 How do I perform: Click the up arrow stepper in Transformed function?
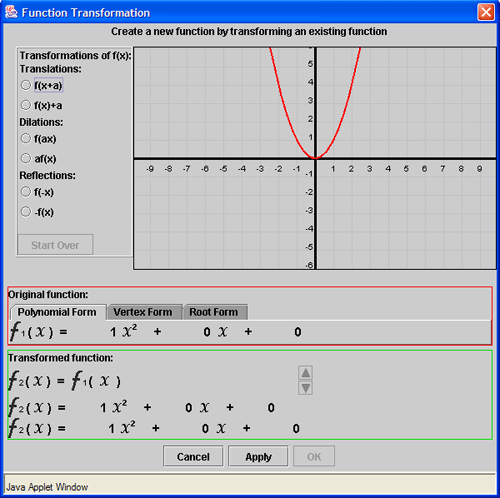click(x=305, y=373)
